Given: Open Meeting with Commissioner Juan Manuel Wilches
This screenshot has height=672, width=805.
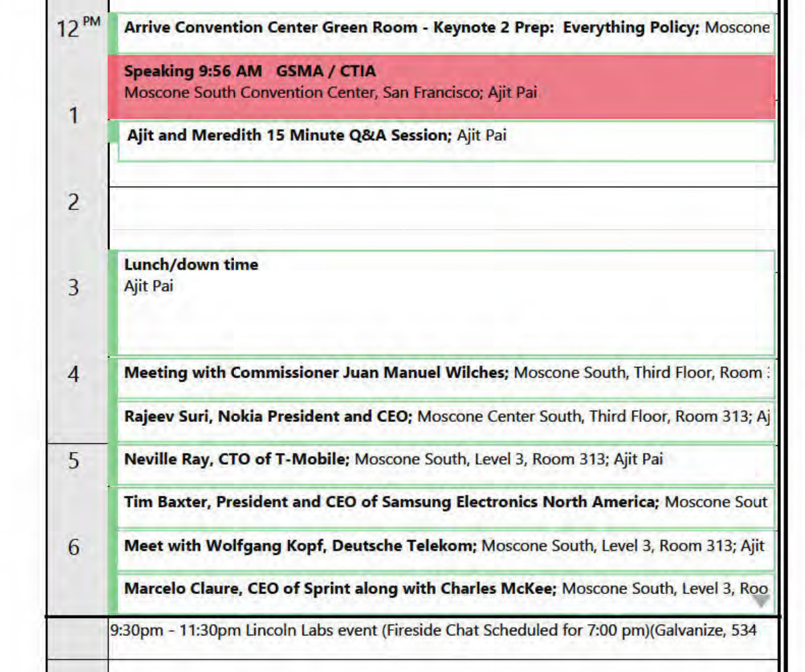Looking at the screenshot, I should tap(442, 378).
